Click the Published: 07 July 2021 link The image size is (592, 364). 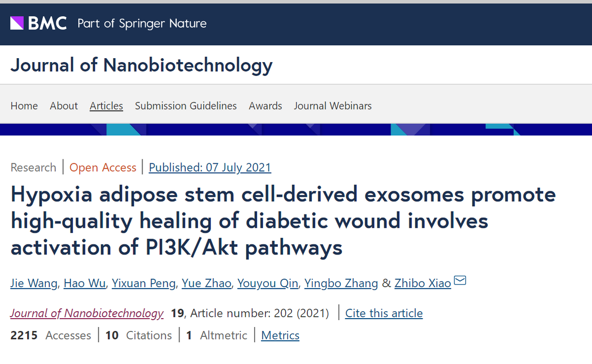point(210,168)
